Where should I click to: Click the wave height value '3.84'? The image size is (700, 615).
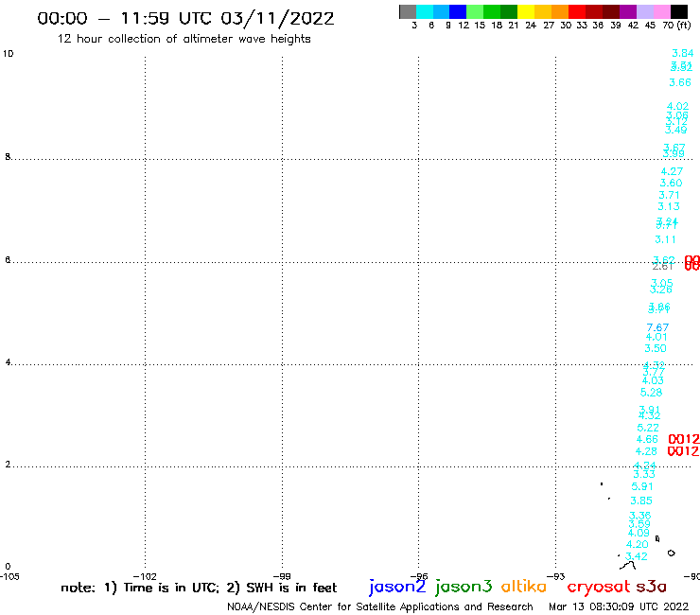pyautogui.click(x=683, y=53)
